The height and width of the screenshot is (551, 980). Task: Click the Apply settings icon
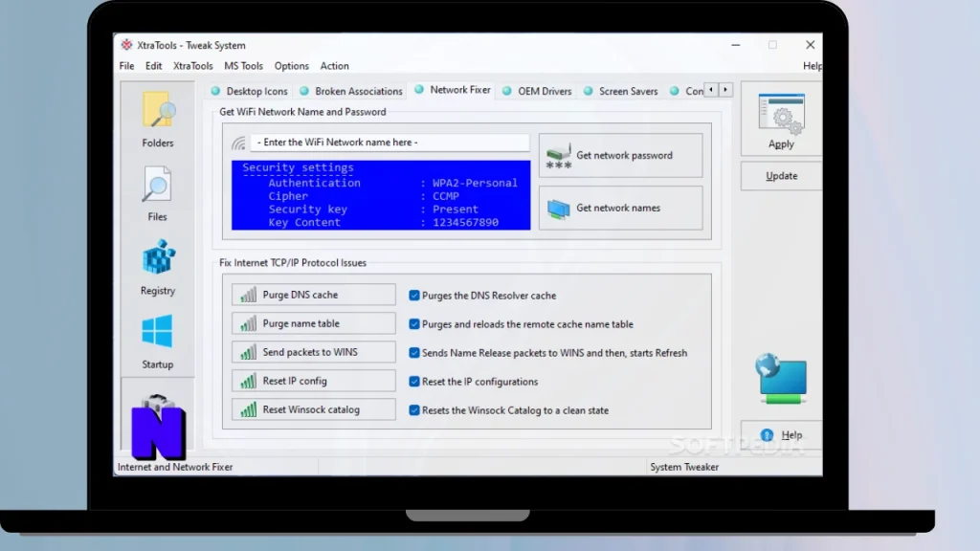[781, 115]
